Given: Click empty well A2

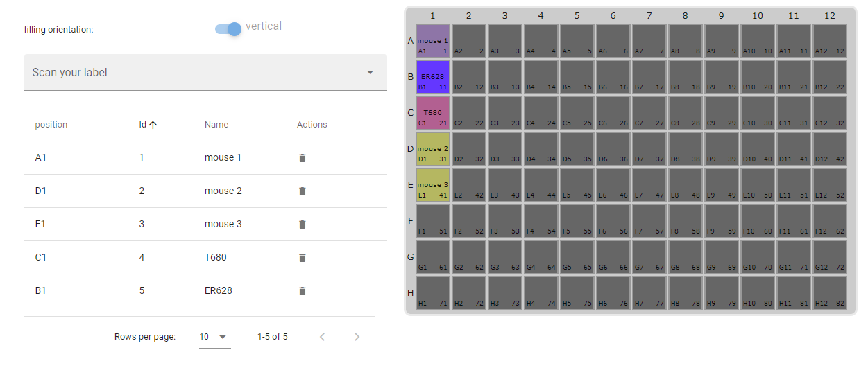Looking at the screenshot, I should (x=469, y=40).
